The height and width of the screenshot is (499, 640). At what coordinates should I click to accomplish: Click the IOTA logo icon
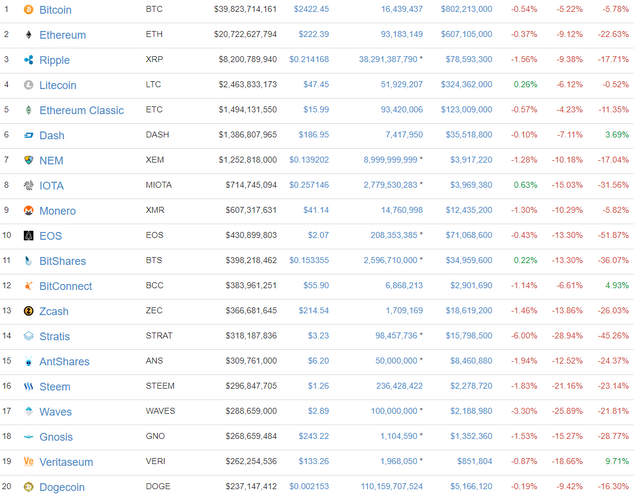click(29, 186)
